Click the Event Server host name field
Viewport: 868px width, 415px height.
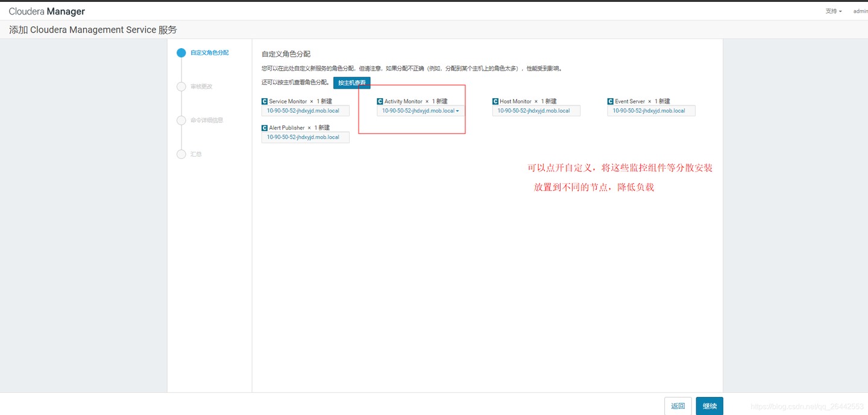[651, 111]
